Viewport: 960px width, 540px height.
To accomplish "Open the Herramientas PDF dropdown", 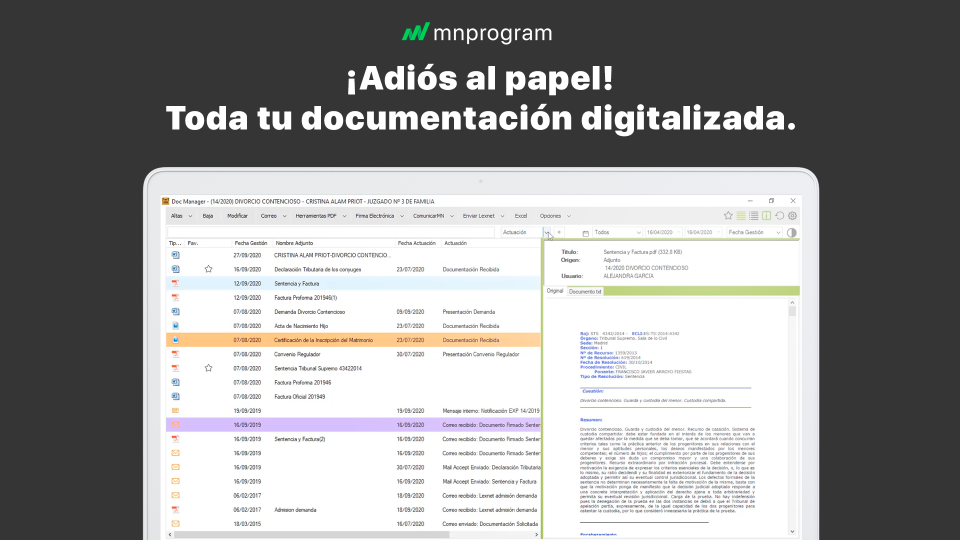I will point(320,216).
